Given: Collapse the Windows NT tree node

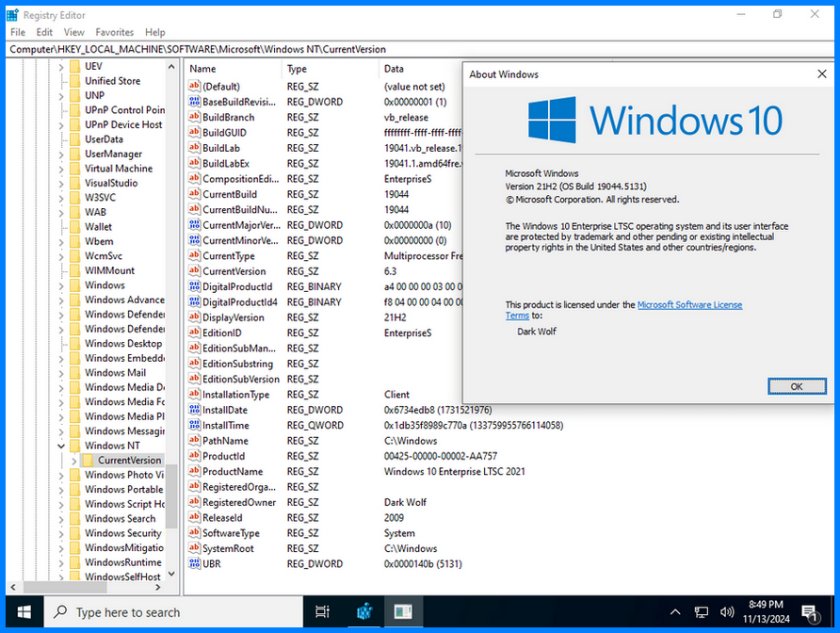Looking at the screenshot, I should (x=60, y=446).
